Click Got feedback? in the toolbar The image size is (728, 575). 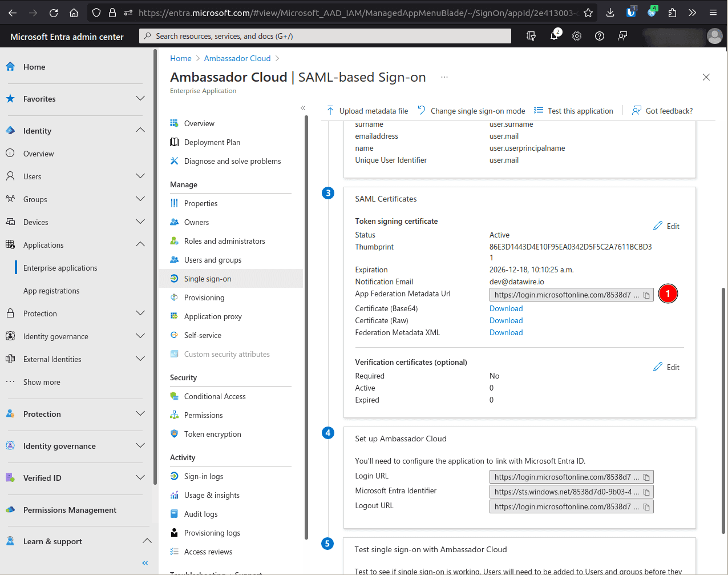[x=662, y=111]
